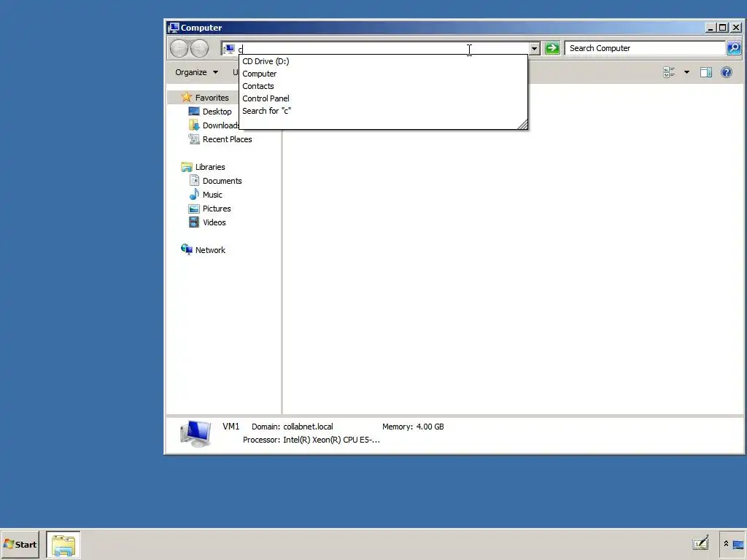The height and width of the screenshot is (560, 747).
Task: Click the Back navigation arrow button
Action: click(179, 49)
